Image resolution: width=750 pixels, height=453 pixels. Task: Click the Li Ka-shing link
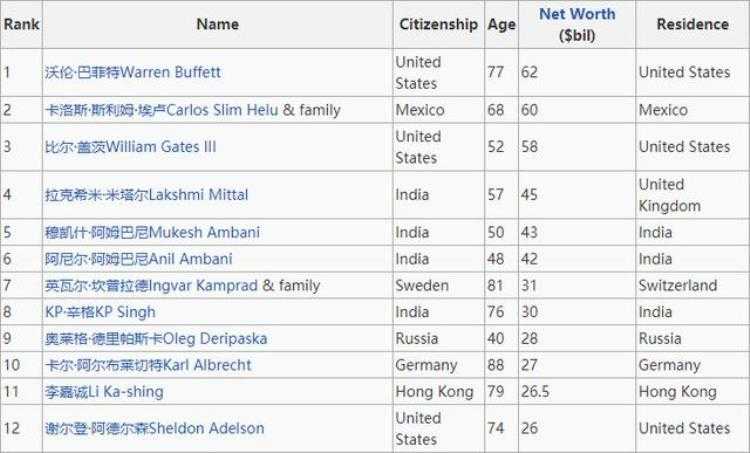tap(104, 392)
